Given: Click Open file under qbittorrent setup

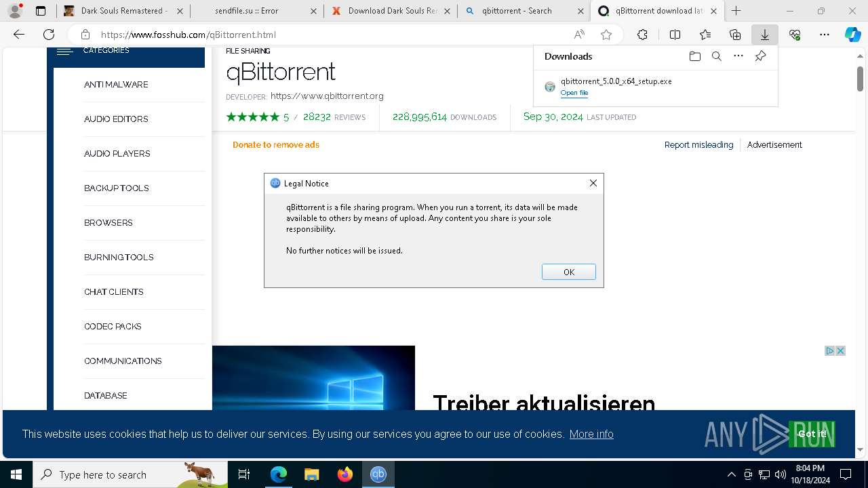Looking at the screenshot, I should (x=574, y=93).
